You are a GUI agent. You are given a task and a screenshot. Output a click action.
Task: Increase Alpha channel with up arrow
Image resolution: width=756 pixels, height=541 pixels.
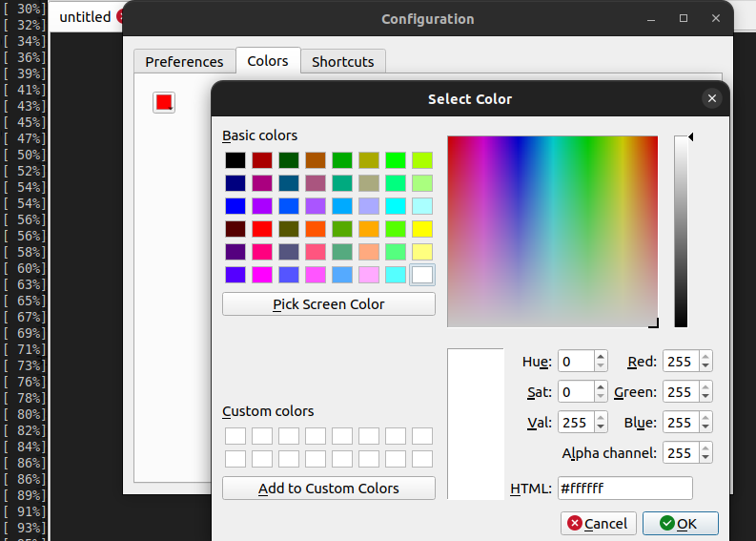[x=705, y=448]
